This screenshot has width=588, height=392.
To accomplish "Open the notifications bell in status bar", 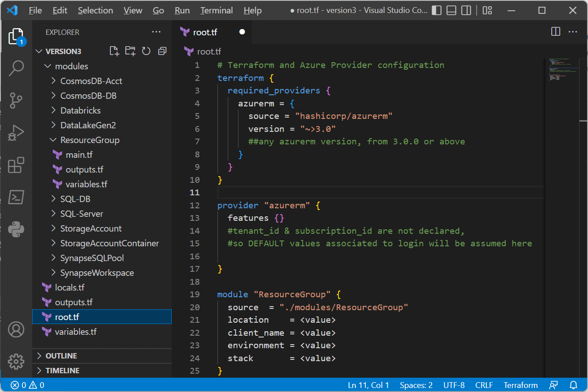I will coord(573,385).
